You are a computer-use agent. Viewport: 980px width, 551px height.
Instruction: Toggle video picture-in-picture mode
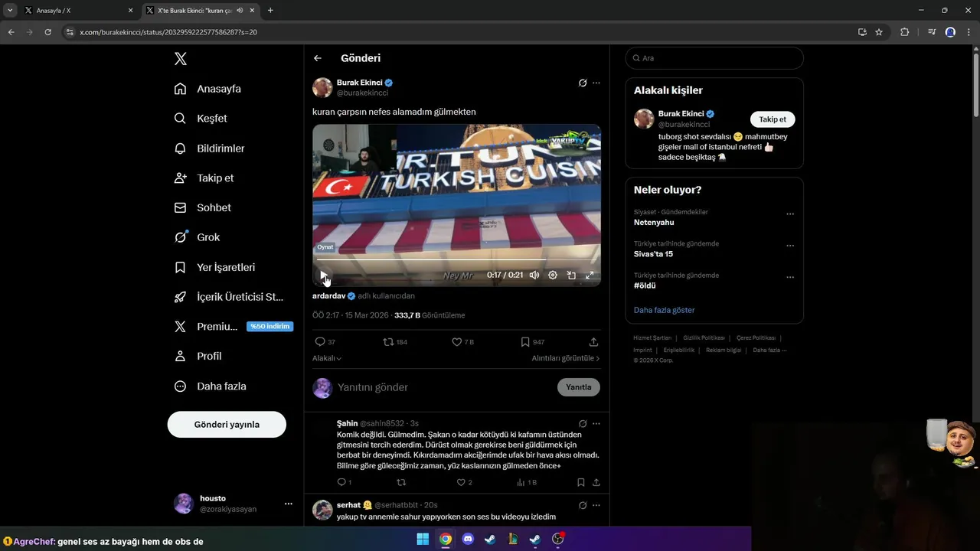pyautogui.click(x=571, y=275)
